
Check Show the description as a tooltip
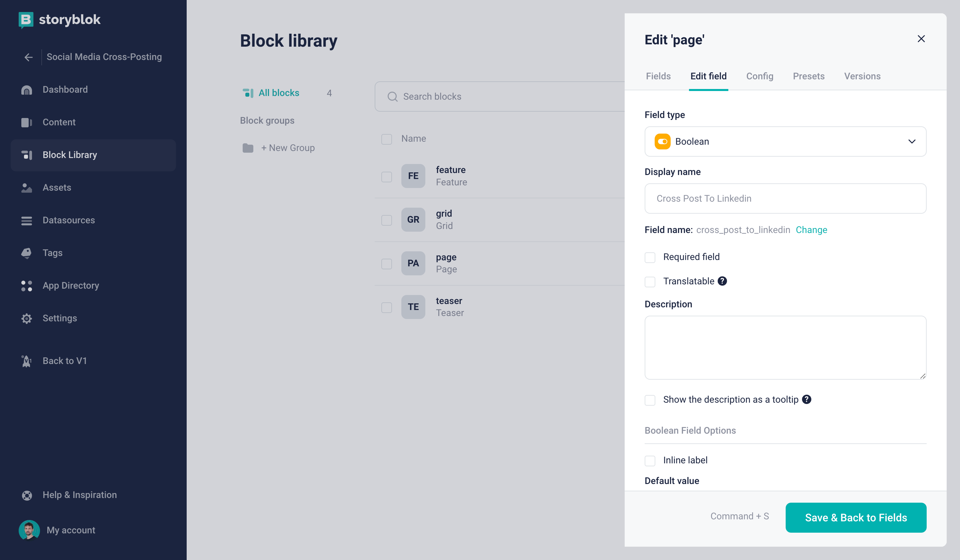point(650,400)
